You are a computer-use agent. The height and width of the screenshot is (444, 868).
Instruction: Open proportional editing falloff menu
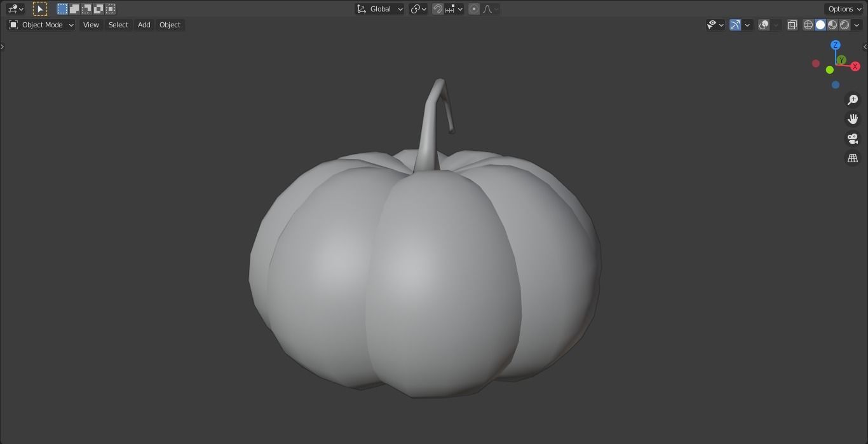(491, 9)
